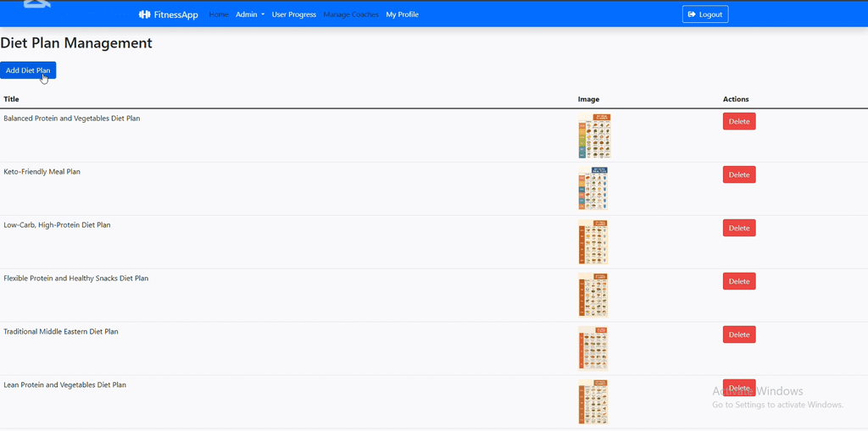Delete the Balanced Protein and Vegetables Diet Plan
The image size is (868, 431).
[739, 121]
